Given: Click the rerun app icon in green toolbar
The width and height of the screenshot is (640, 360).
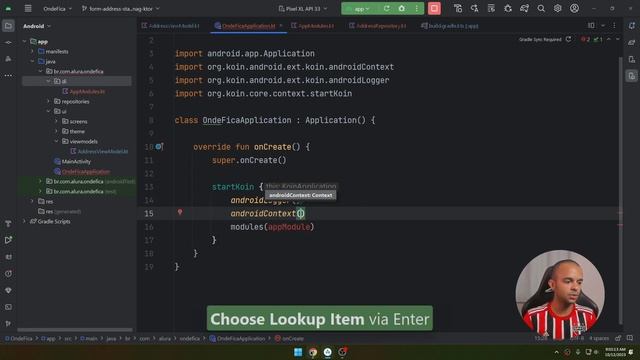Looking at the screenshot, I should pos(386,8).
